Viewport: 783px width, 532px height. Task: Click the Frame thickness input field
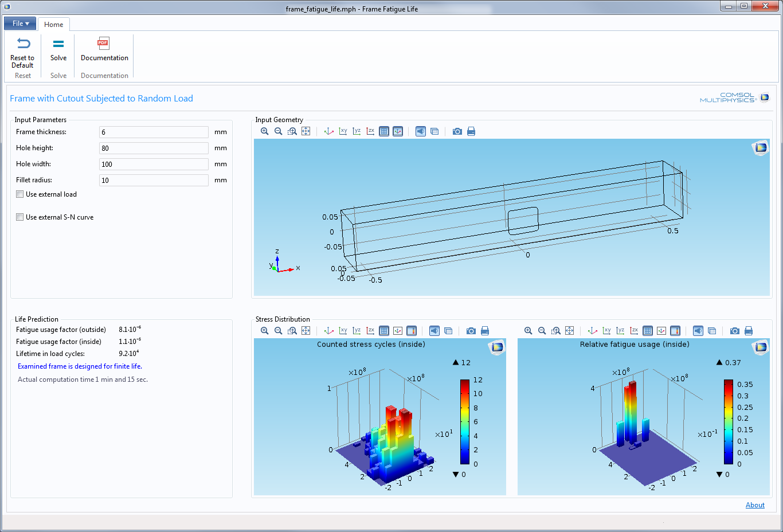(154, 132)
